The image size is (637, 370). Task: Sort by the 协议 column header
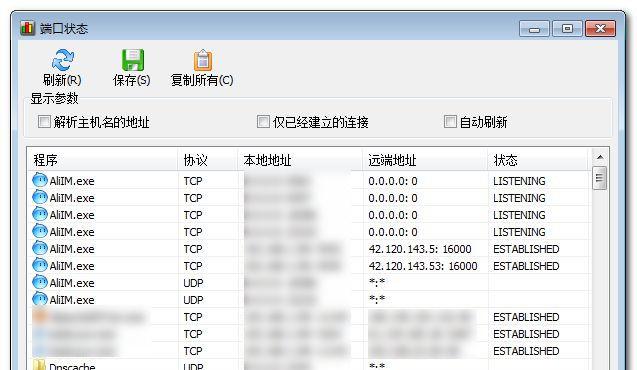(208, 160)
